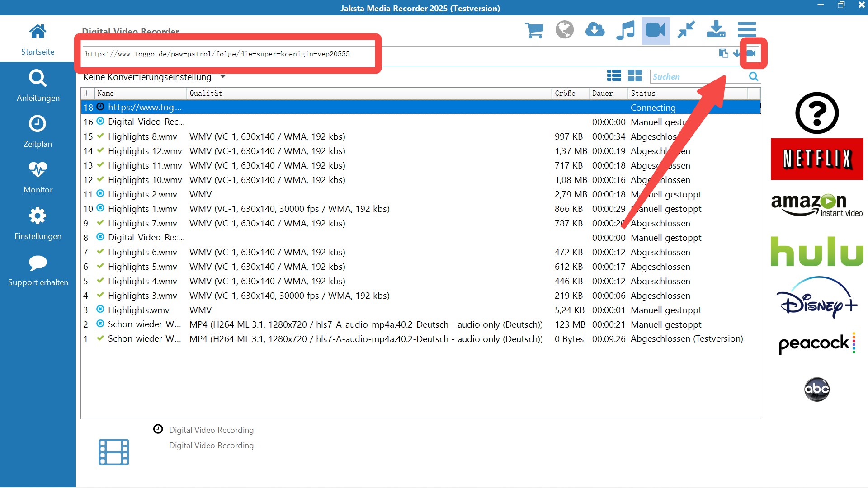
Task: Open the Startseite home page
Action: [38, 39]
